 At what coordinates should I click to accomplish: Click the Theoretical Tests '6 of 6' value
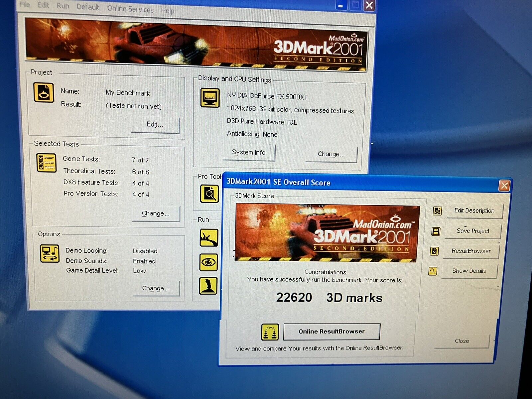(141, 172)
